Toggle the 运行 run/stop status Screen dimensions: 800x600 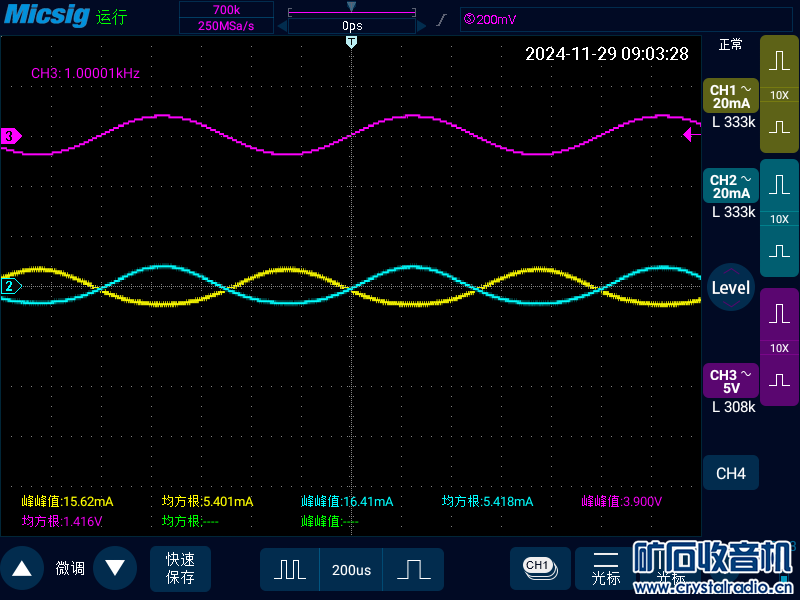click(111, 17)
